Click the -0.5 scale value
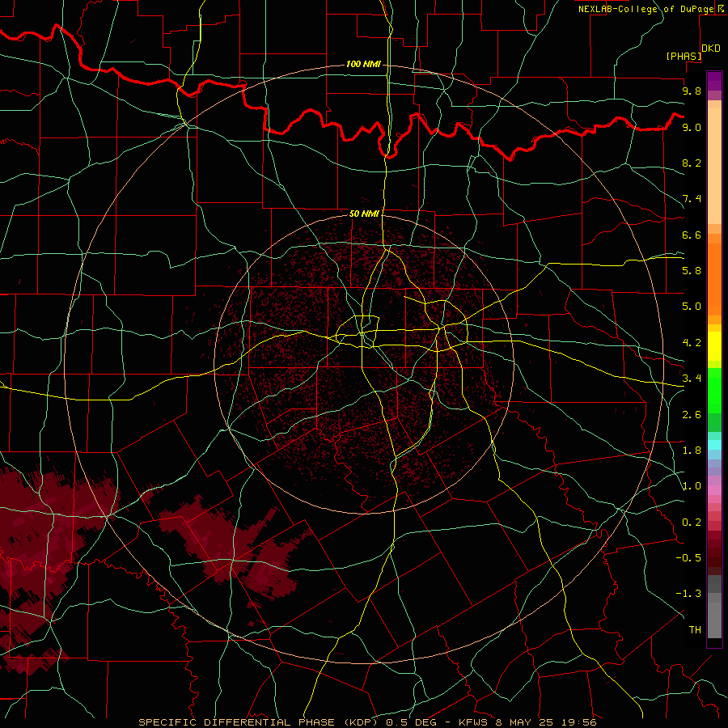Screen dimensions: 728x728 (688, 558)
